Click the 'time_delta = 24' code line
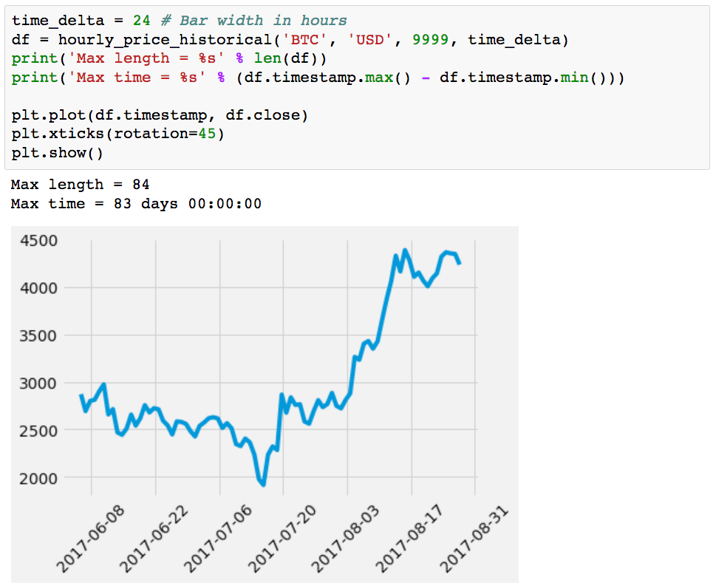716x588 pixels. click(179, 21)
